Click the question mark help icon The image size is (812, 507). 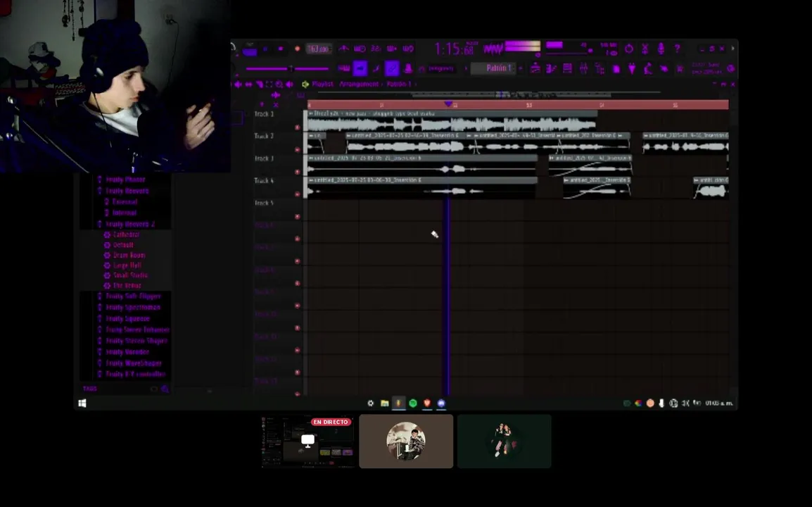tap(677, 48)
